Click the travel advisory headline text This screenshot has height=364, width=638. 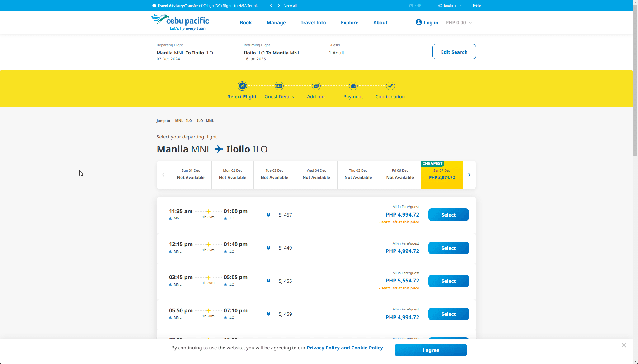point(208,6)
